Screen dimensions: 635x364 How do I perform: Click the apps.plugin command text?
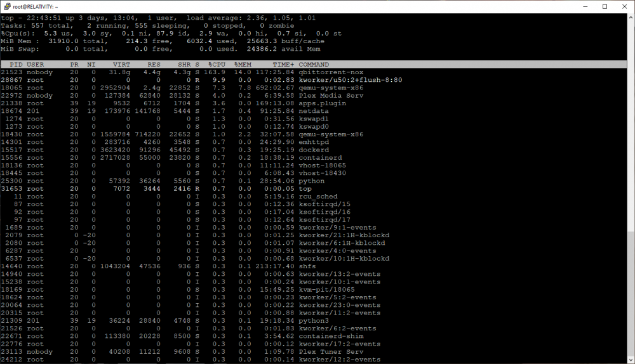[x=323, y=103]
